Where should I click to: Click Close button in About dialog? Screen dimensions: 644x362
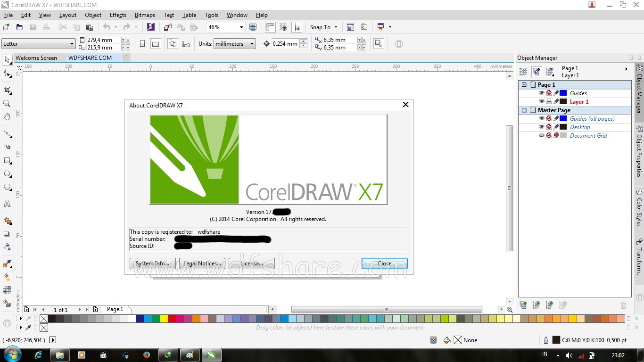pyautogui.click(x=385, y=263)
